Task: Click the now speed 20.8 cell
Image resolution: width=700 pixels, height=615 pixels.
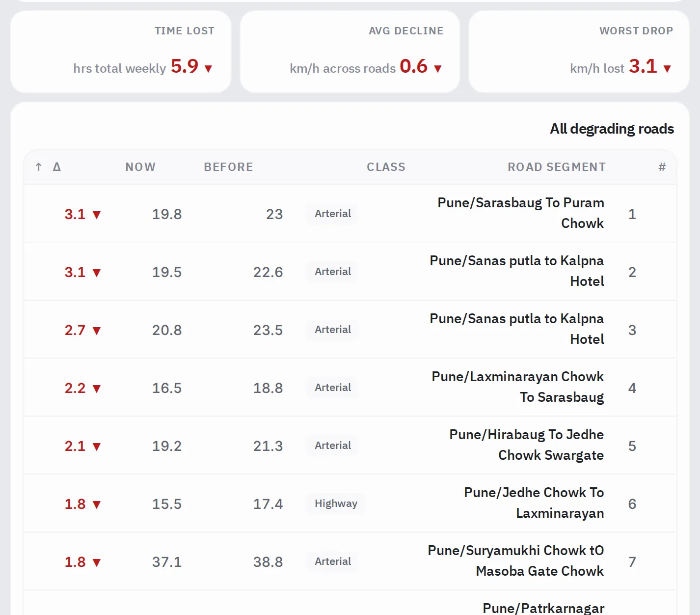Action: point(167,330)
